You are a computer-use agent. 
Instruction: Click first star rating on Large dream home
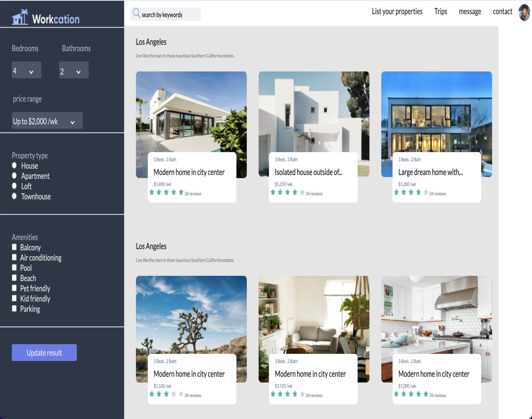point(396,192)
